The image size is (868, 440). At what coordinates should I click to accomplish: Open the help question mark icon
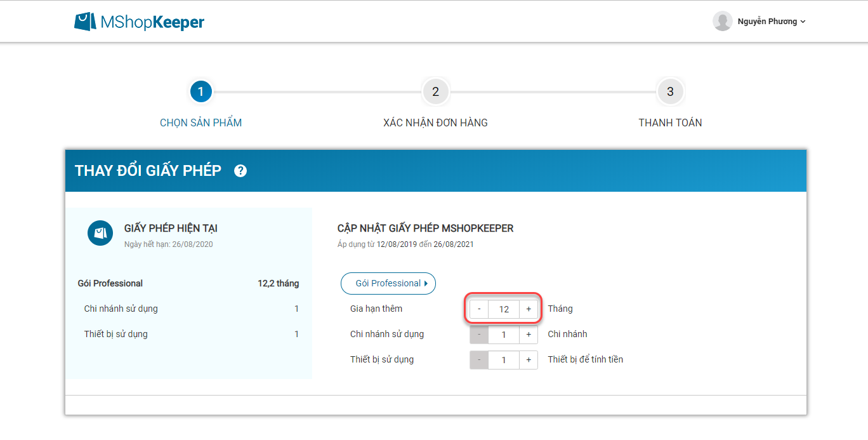pos(240,171)
